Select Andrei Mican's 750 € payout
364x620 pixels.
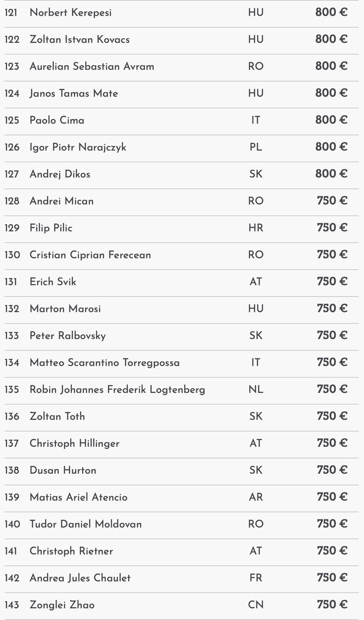click(x=332, y=201)
